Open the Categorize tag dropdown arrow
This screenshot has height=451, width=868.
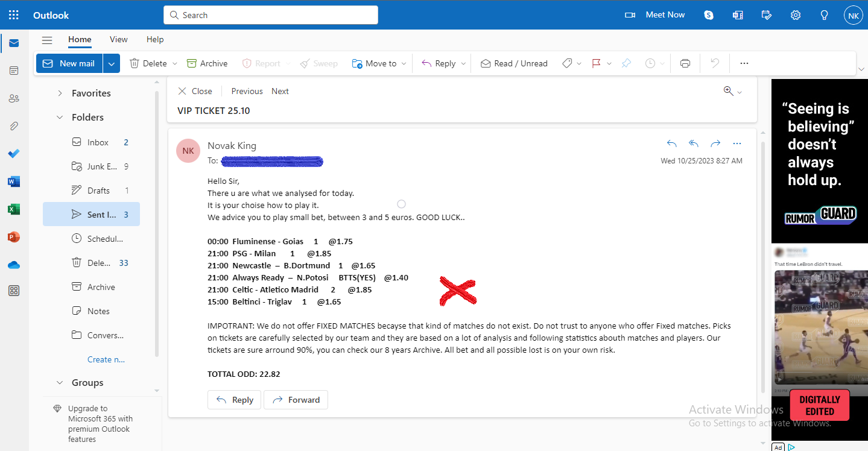coord(579,63)
